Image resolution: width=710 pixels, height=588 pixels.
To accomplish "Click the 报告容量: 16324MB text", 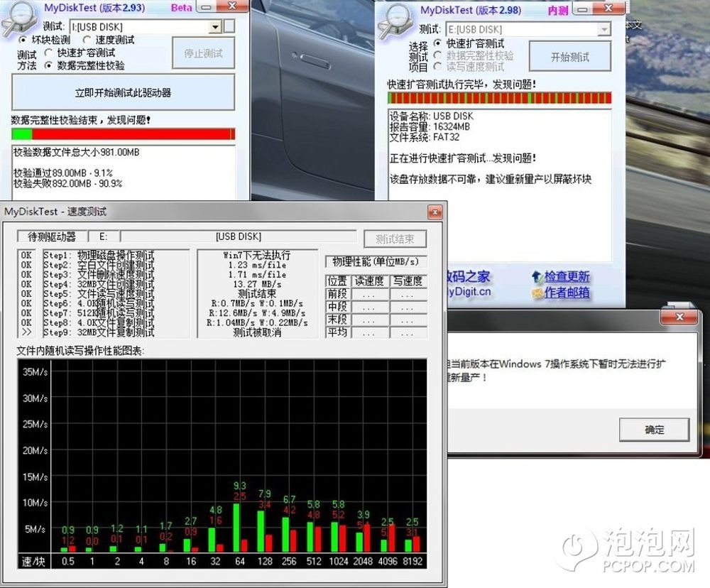I will tap(430, 127).
